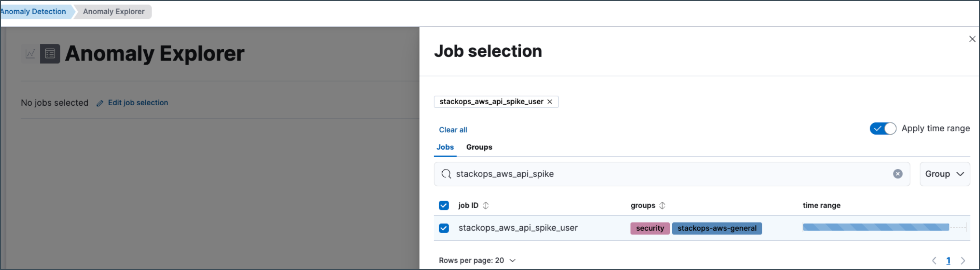Viewport: 980px width, 270px height.
Task: Sort by the groups column sort icon
Action: [662, 205]
